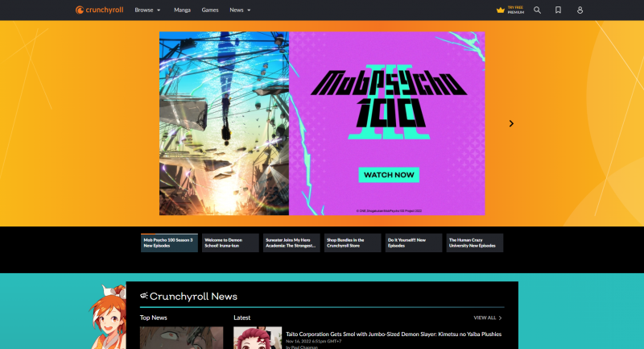The height and width of the screenshot is (349, 644).
Task: Click the Watch Now button
Action: 389,175
